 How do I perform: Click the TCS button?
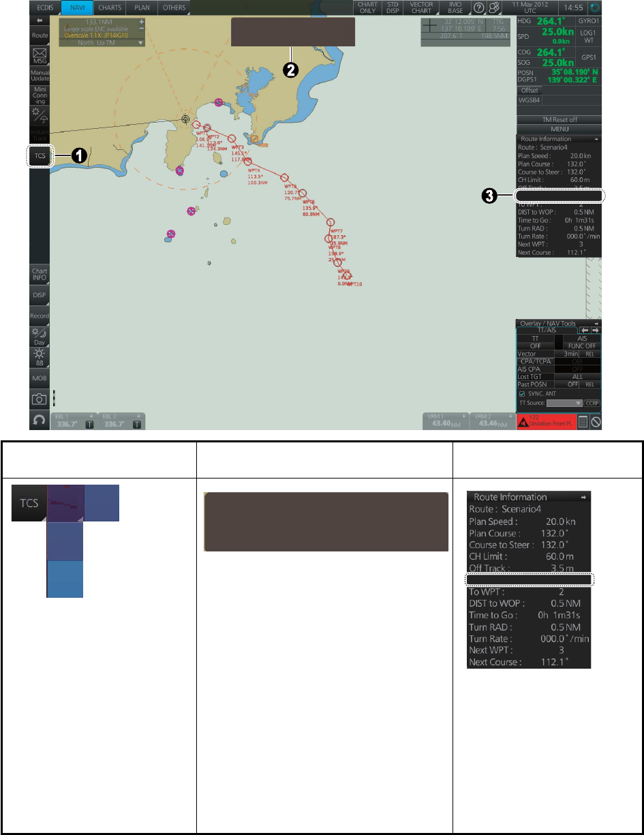point(40,155)
